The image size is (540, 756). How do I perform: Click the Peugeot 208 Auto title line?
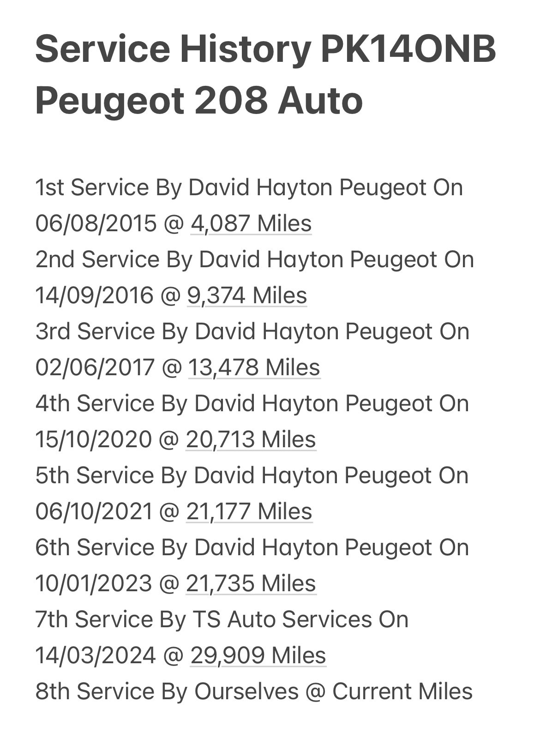click(199, 100)
